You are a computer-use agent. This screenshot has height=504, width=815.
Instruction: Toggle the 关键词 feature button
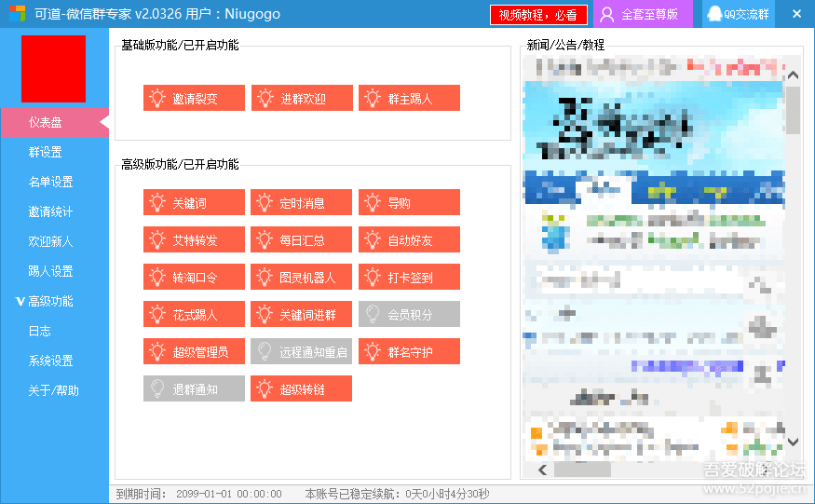point(194,202)
